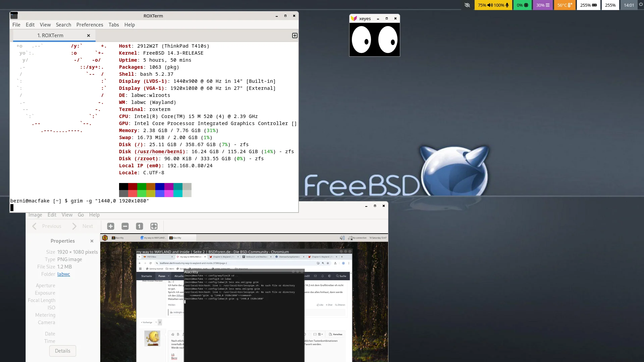Minimize the ROXTerm window

tap(277, 16)
